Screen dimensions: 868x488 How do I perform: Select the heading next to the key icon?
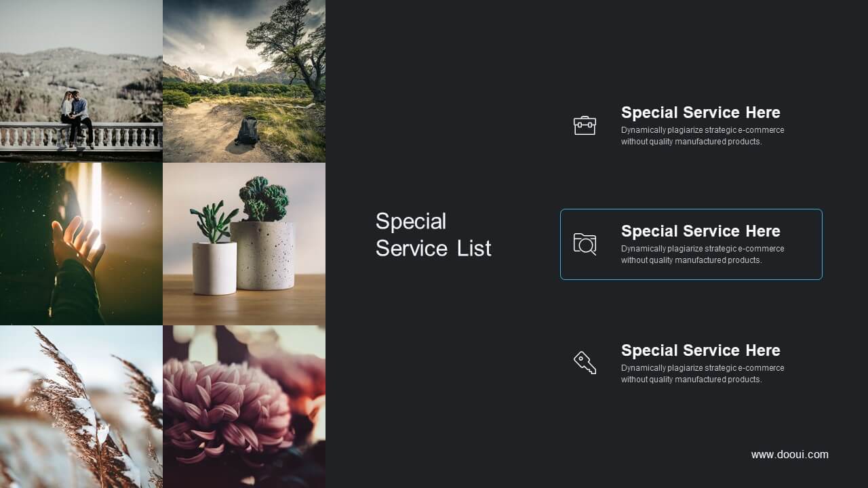click(701, 350)
